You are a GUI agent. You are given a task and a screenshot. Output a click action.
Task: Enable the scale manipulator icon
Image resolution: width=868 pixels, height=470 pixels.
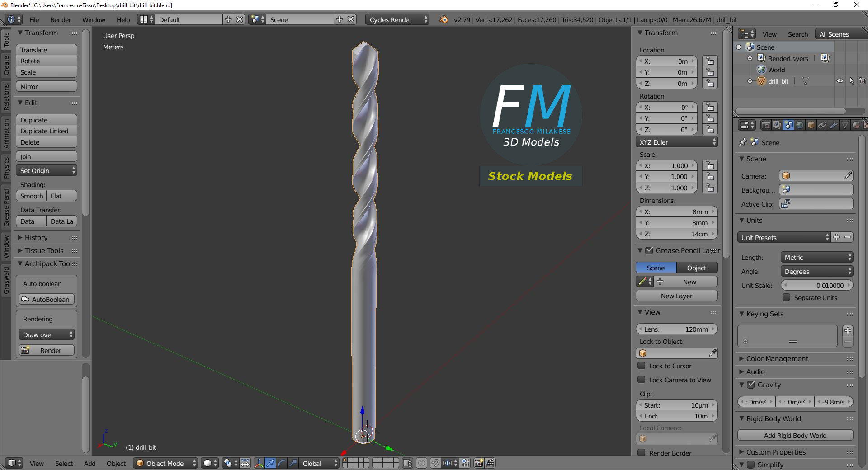(293, 463)
